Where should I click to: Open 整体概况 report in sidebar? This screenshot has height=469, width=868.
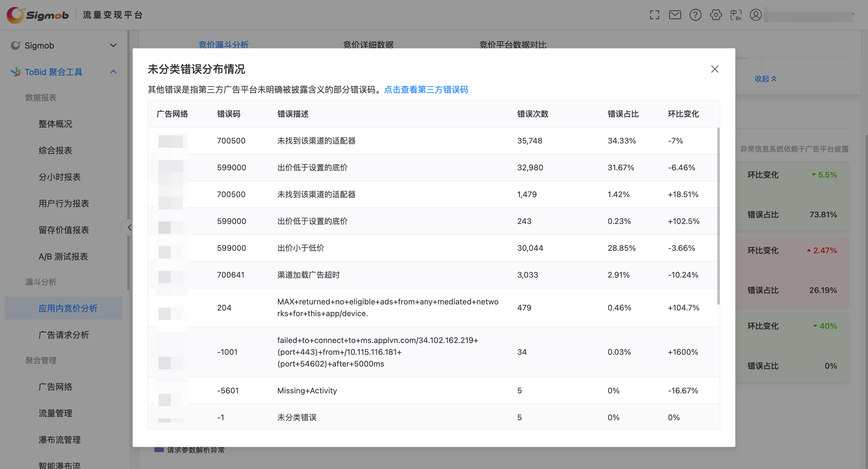(55, 124)
